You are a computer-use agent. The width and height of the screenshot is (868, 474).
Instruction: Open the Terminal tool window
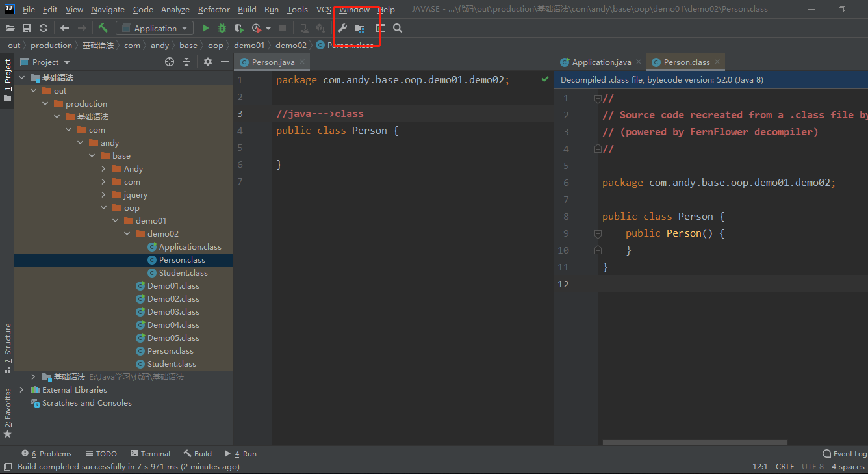tap(150, 454)
